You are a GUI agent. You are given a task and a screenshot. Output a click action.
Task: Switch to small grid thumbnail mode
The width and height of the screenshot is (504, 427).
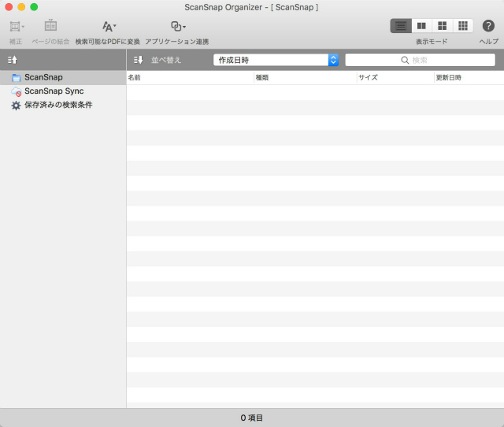(463, 26)
